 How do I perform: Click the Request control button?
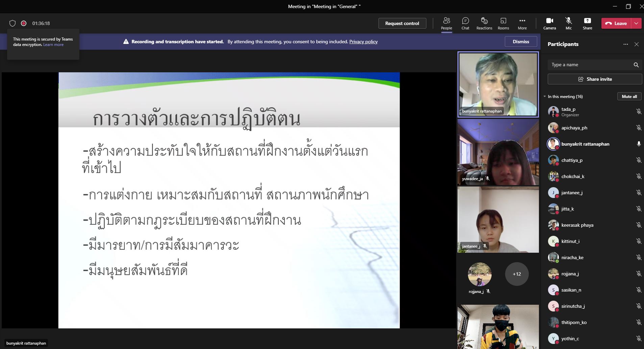pos(402,23)
